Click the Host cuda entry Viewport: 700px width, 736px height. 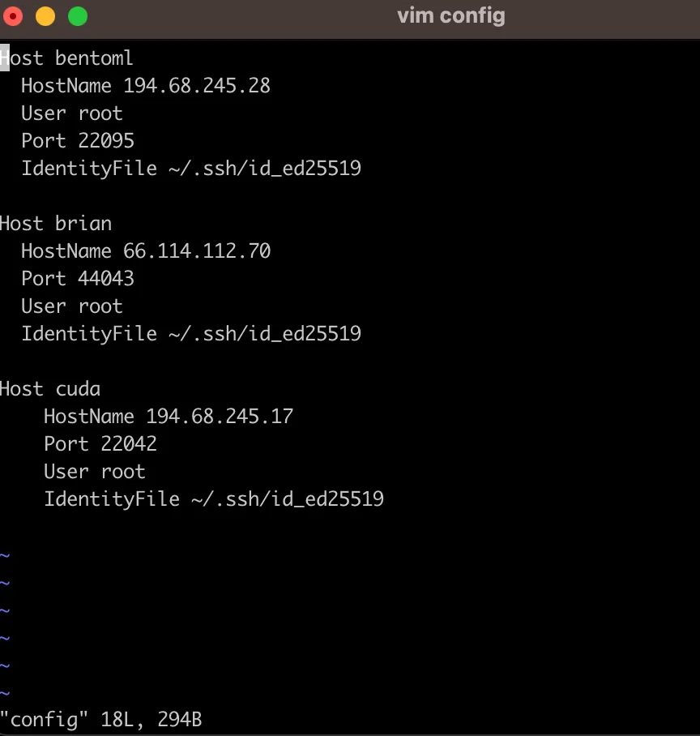tap(50, 388)
